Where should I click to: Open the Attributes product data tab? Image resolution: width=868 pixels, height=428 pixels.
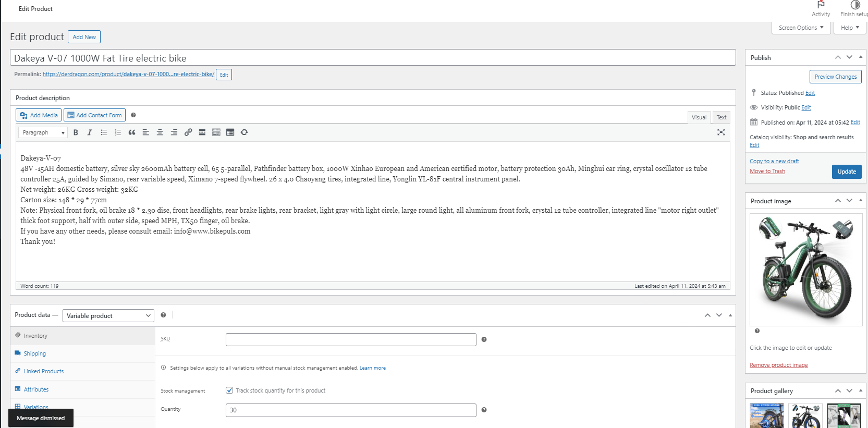[x=36, y=389]
